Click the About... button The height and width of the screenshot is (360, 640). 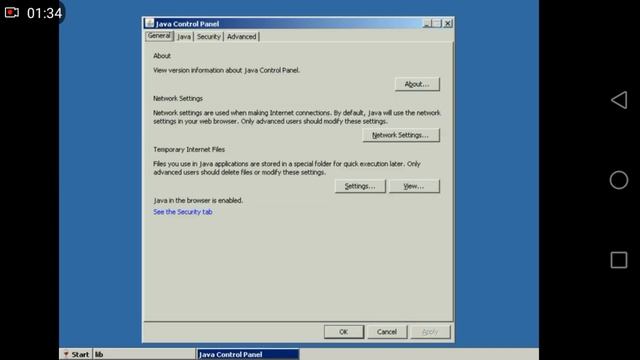pos(417,84)
